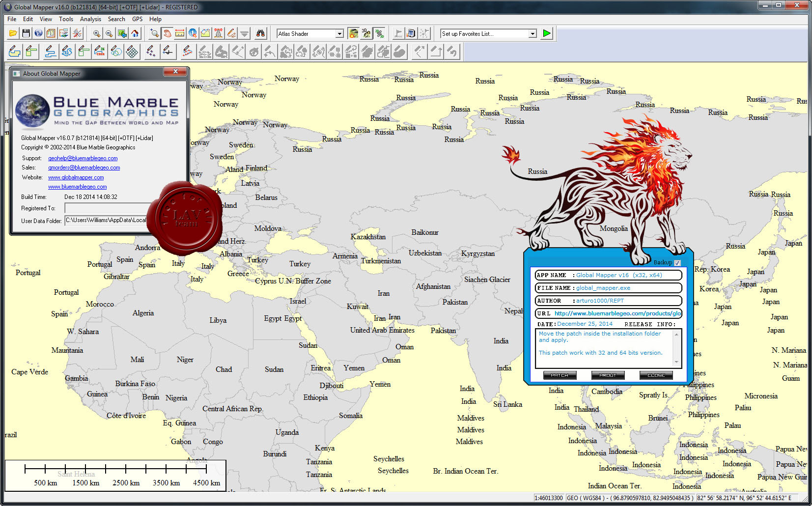Open the GPS menu
Viewport: 812px width, 506px height.
tap(138, 19)
